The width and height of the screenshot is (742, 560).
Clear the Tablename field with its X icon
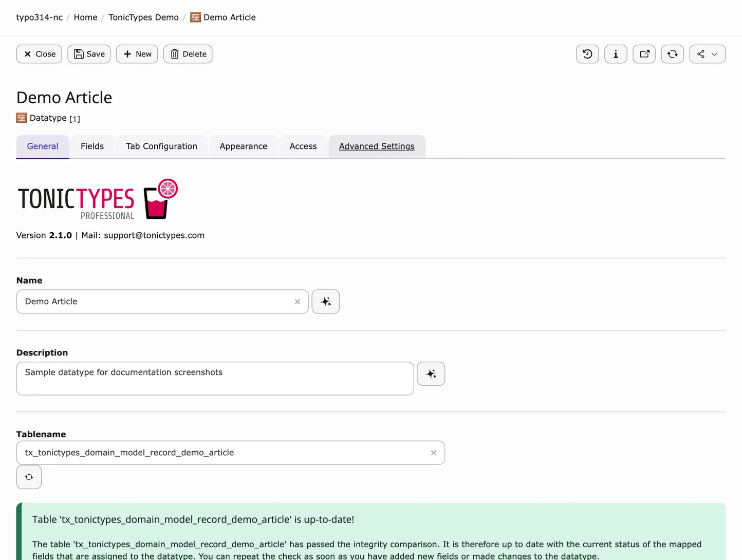(434, 453)
